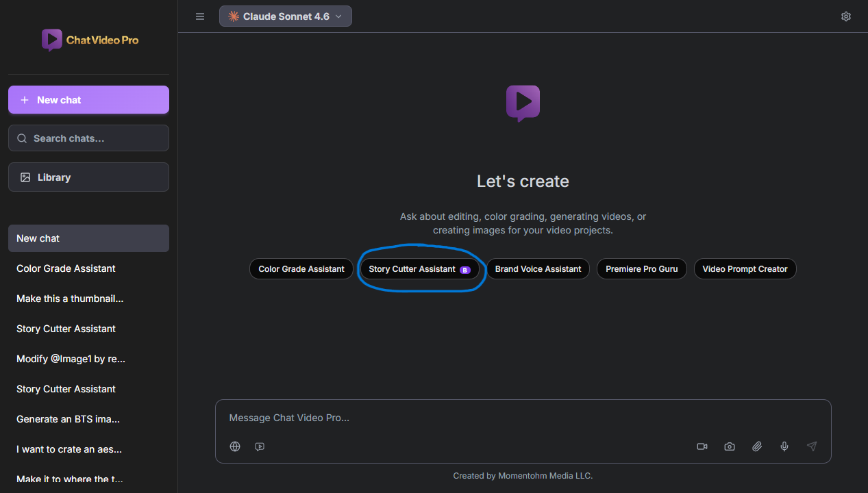Open the Library button
The height and width of the screenshot is (493, 868).
click(88, 177)
